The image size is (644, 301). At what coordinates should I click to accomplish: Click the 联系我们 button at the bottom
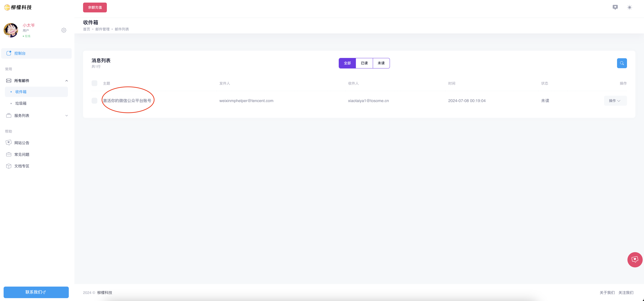click(36, 292)
